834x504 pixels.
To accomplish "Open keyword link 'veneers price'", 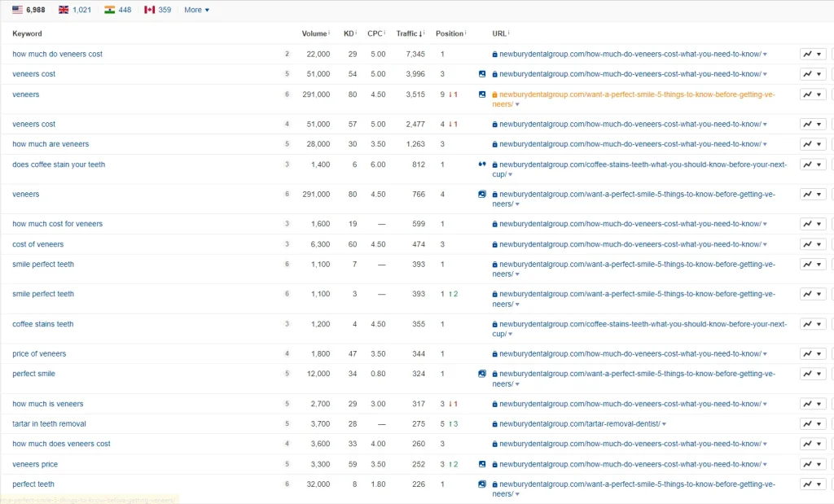I will (x=34, y=464).
